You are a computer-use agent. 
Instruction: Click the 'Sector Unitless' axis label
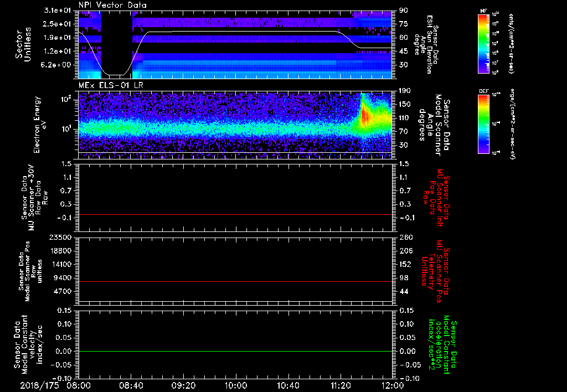(23, 44)
